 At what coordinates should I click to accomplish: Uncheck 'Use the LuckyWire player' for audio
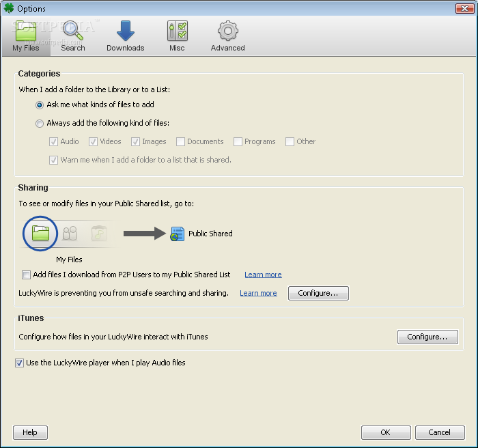click(20, 363)
